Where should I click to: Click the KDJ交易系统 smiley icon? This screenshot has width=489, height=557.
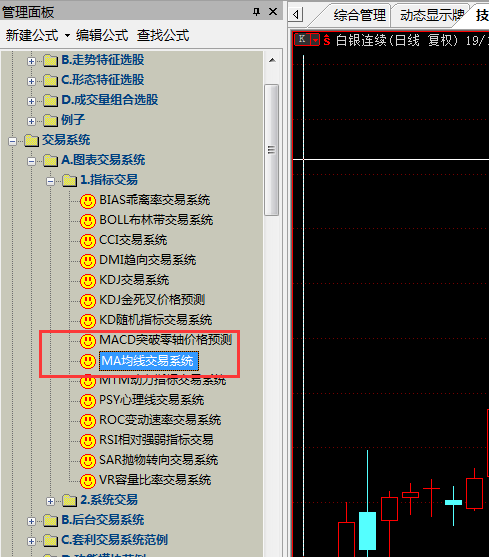tap(88, 281)
